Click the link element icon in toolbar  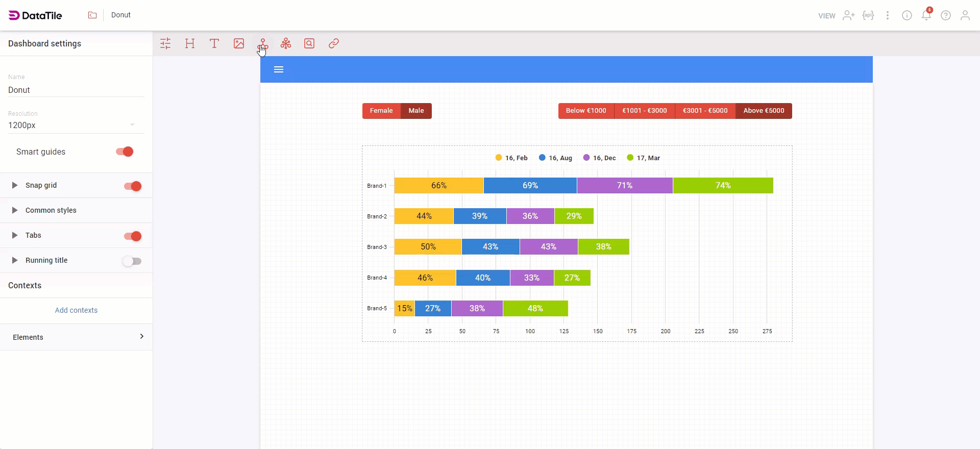pyautogui.click(x=334, y=43)
